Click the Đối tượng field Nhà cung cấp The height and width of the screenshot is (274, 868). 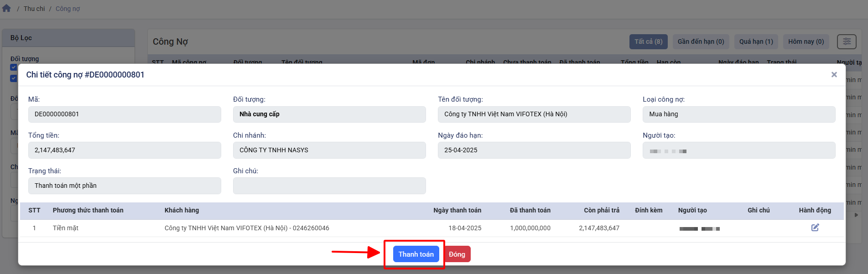tap(329, 114)
